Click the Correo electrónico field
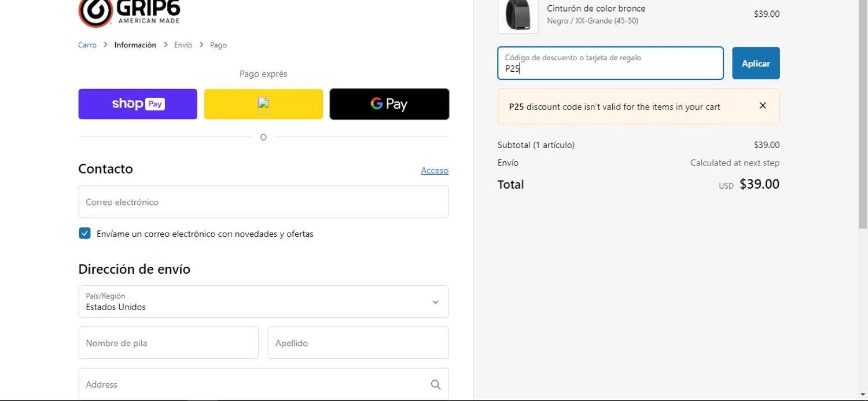The width and height of the screenshot is (868, 401). pyautogui.click(x=263, y=202)
